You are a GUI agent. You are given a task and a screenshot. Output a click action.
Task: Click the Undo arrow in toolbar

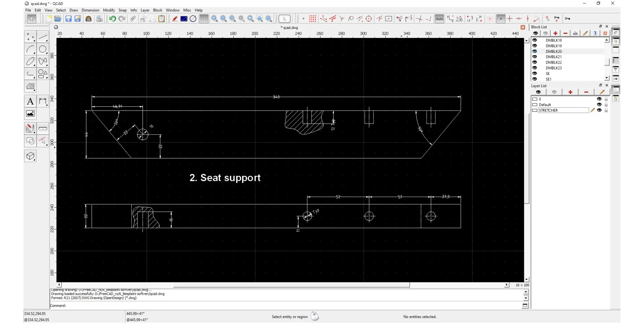[x=113, y=19]
